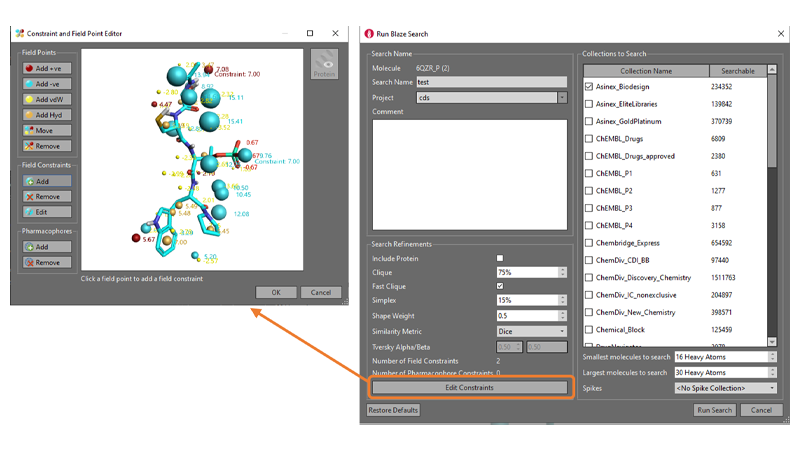Check the ChEMBL_P3 collection

pyautogui.click(x=589, y=208)
